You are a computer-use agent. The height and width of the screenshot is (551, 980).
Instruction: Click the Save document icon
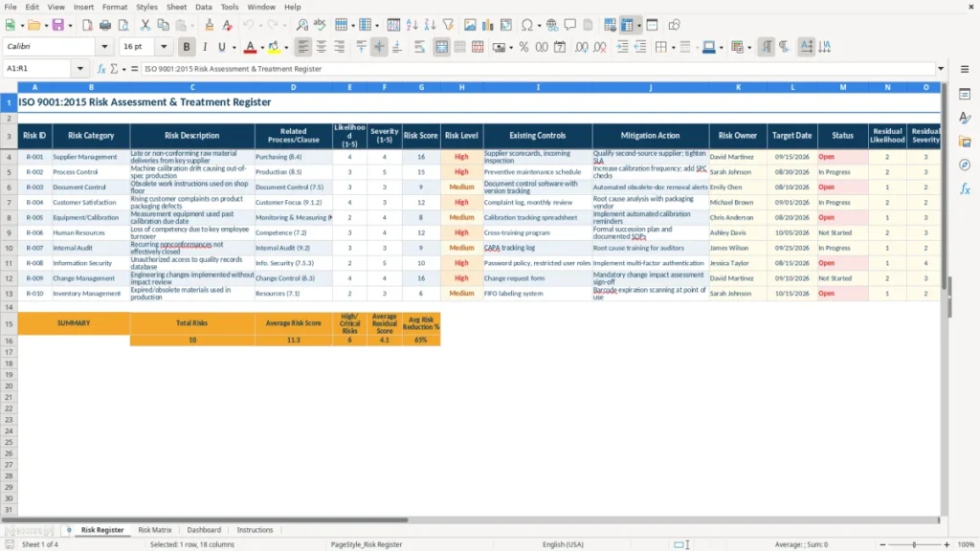point(58,25)
